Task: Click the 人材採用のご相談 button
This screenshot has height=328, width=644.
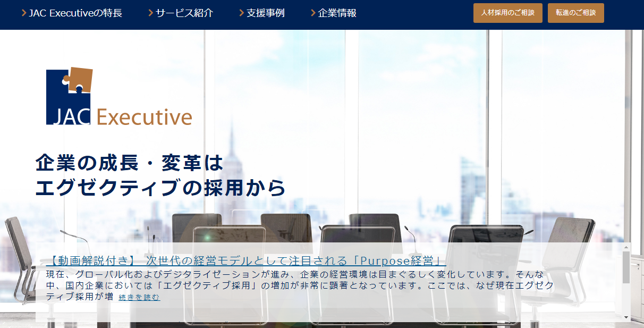Action: [x=508, y=13]
